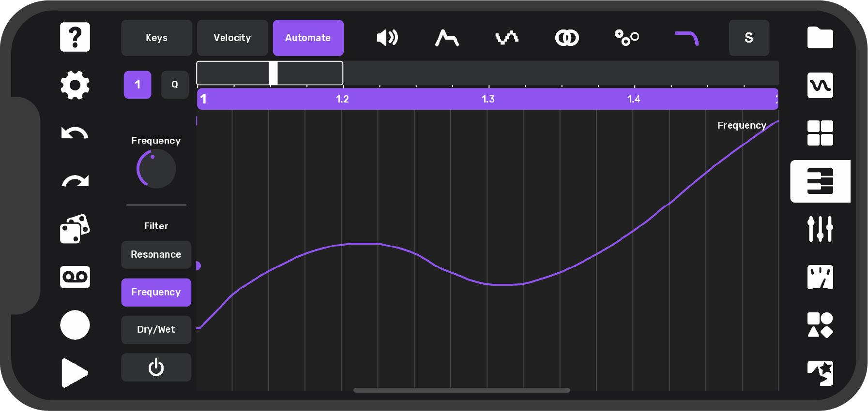Open the metronome tempo icon

(820, 277)
